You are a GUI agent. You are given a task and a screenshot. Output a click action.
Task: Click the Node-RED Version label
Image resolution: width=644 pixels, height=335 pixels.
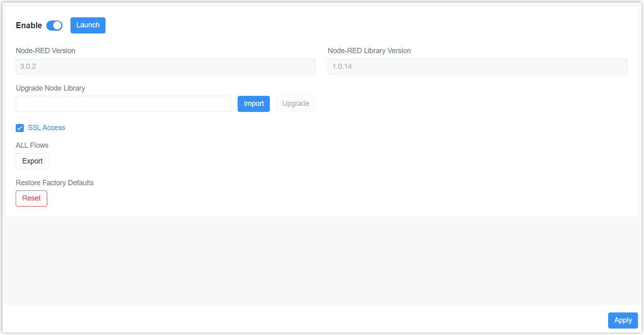click(46, 51)
